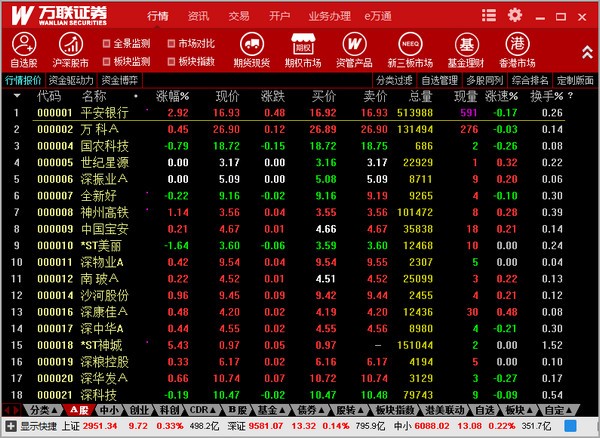Click the 定制版面 button
Viewport: 600px width, 438px height.
(x=575, y=80)
